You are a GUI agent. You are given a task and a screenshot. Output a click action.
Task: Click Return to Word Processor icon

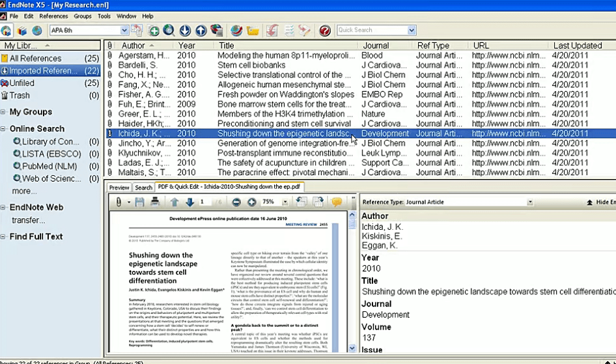coord(305,30)
